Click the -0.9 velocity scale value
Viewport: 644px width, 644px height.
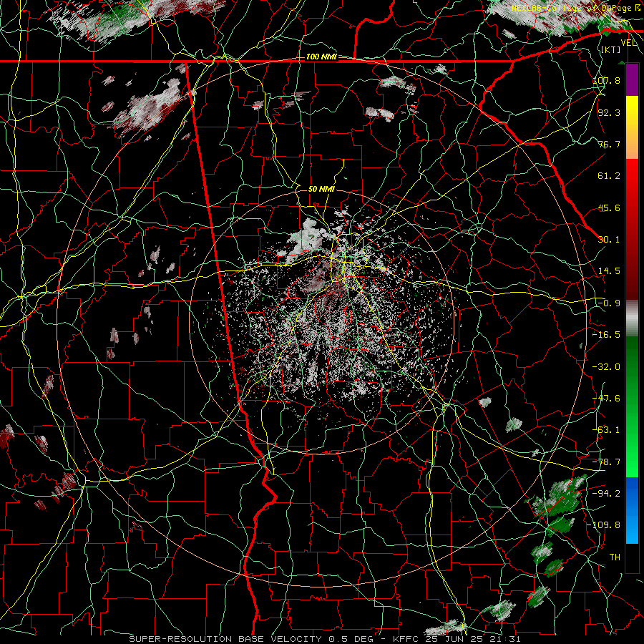click(609, 303)
